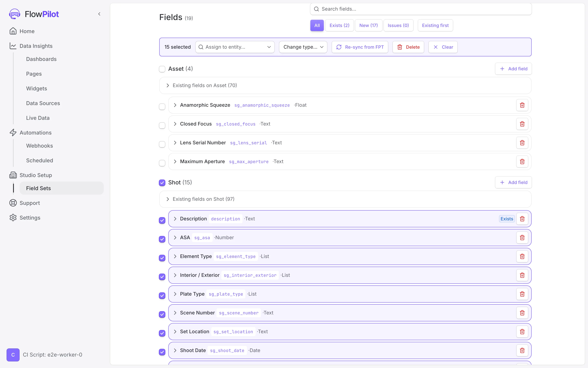Expand the Lens Serial Number row

(175, 143)
